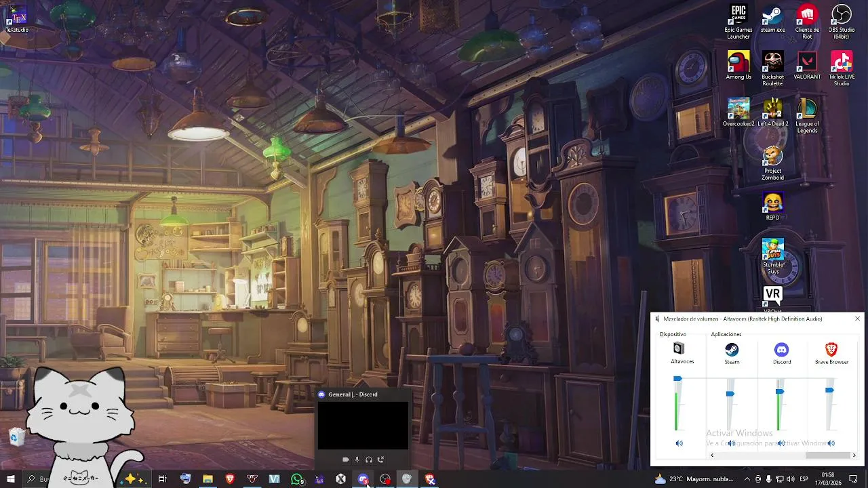Open the Xbox app in the taskbar
The width and height of the screenshot is (868, 488).
(x=341, y=479)
